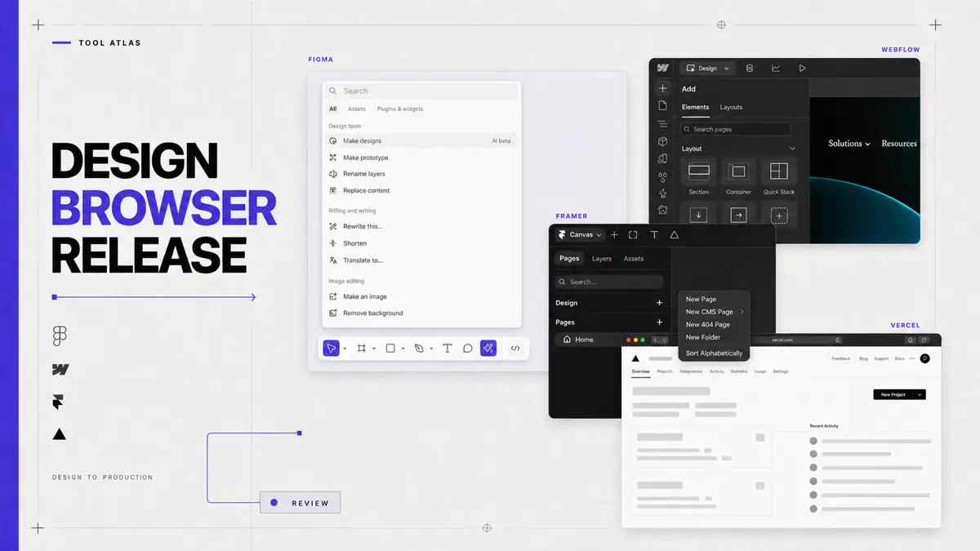The image size is (980, 551).
Task: Click the Webflow logo menu icon
Action: (x=663, y=69)
